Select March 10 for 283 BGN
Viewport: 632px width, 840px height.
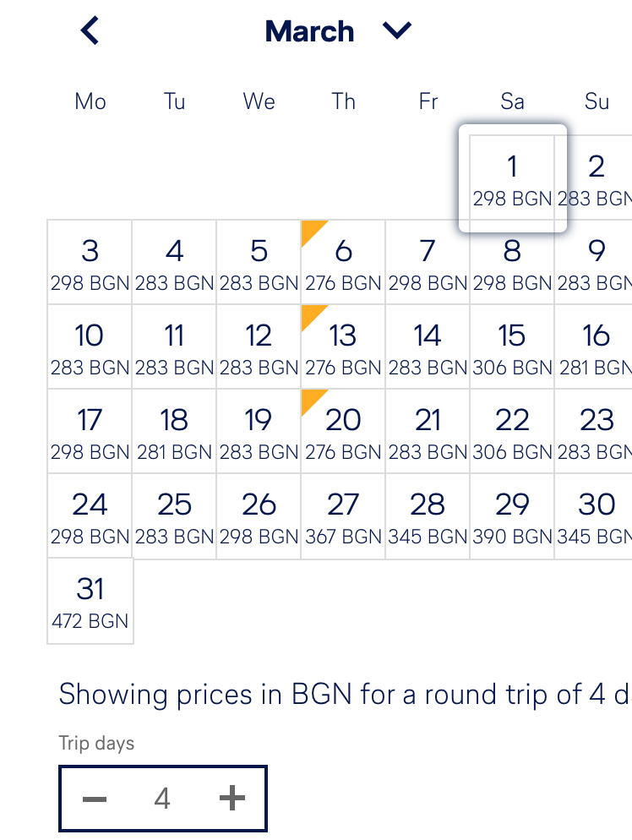pyautogui.click(x=90, y=347)
